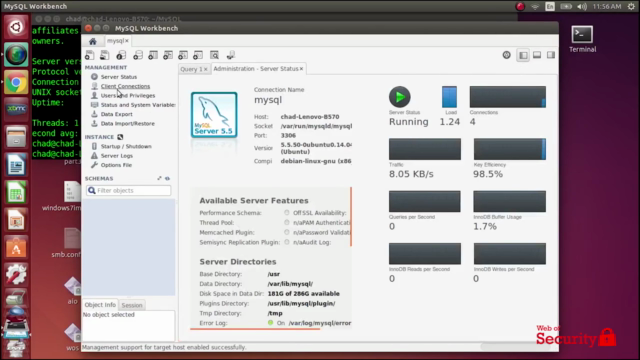Open Client Connections in Management
Viewport: 640px width, 360px height.
125,86
